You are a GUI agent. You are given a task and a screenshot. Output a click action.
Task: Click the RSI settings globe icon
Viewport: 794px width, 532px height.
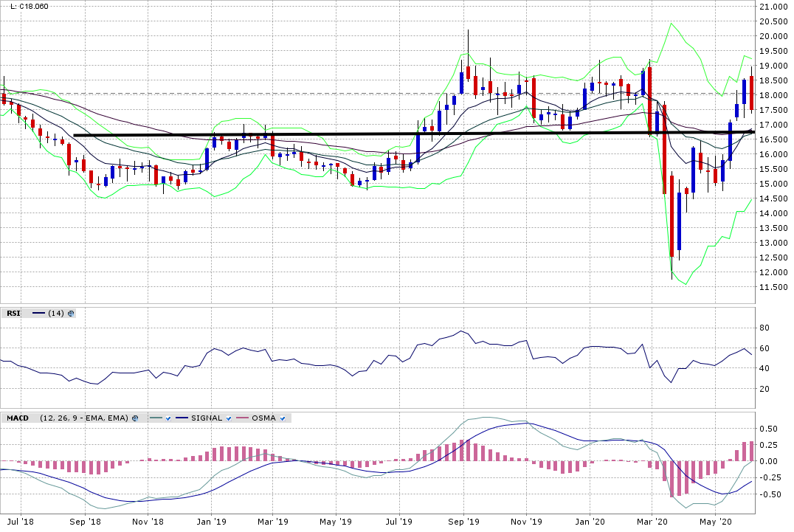(x=71, y=314)
